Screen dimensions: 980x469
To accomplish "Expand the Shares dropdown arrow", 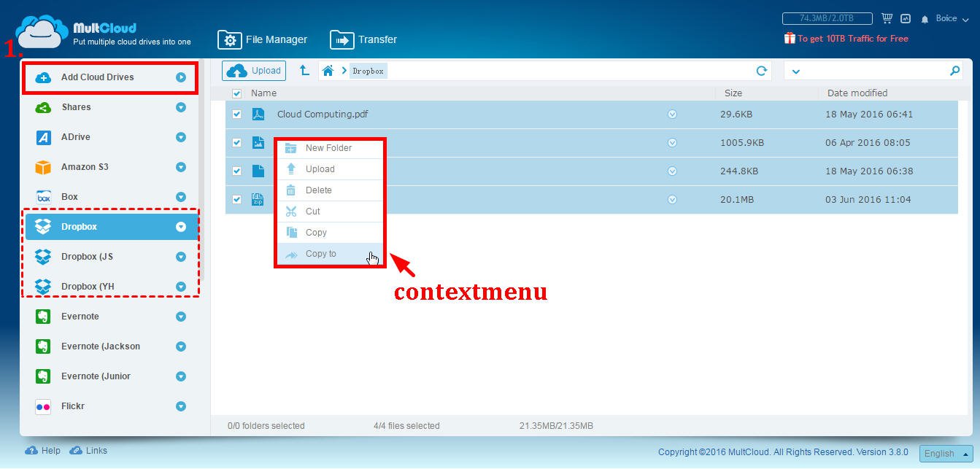I will point(181,107).
